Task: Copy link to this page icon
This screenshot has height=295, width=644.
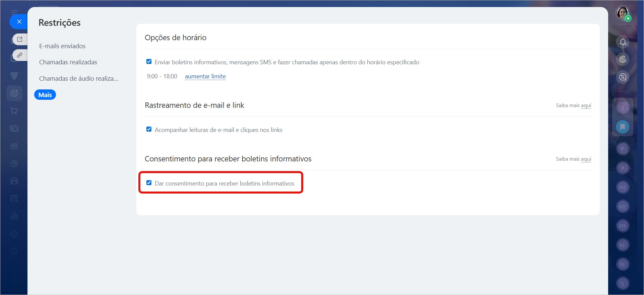Action: pyautogui.click(x=20, y=55)
